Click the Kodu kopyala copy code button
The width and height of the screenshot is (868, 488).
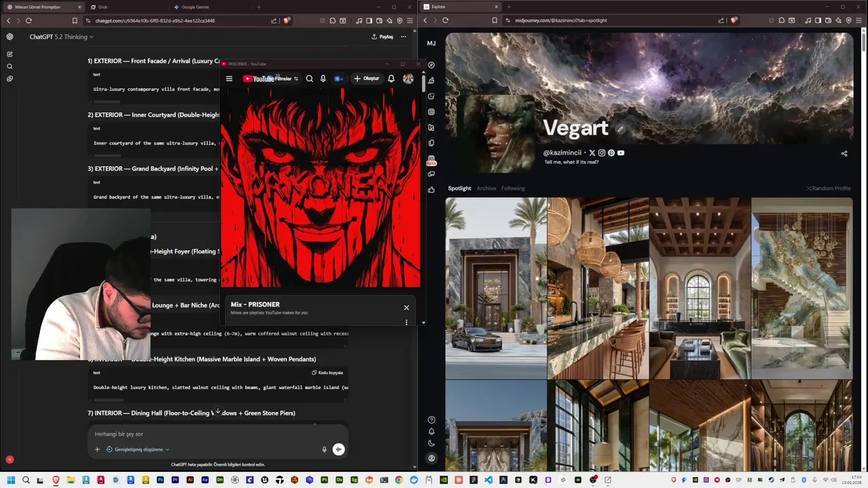pyautogui.click(x=328, y=373)
